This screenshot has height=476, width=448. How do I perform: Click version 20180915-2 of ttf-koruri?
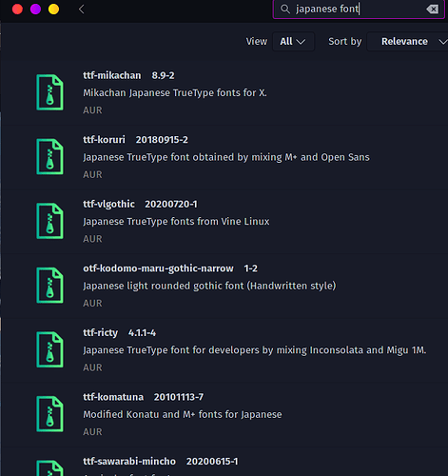tap(162, 140)
